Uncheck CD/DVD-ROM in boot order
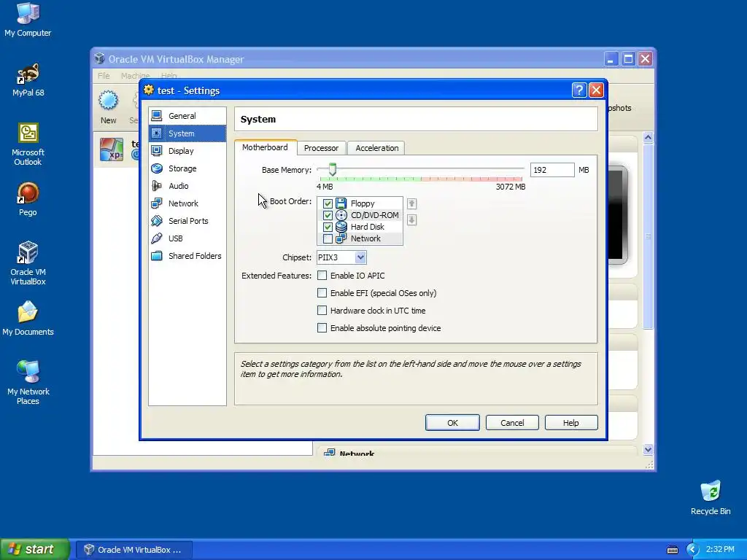 [x=328, y=215]
